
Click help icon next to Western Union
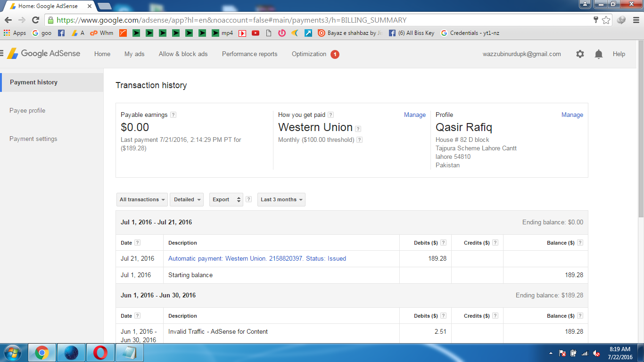[x=358, y=129]
